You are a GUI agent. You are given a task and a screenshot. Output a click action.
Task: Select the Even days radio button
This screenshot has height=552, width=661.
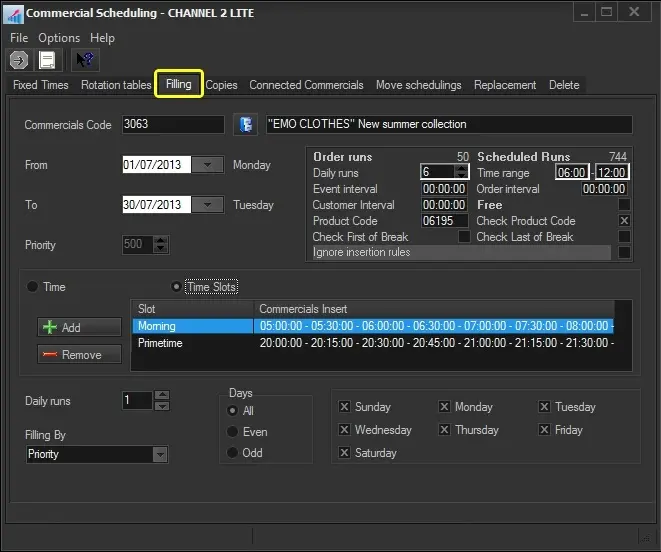click(x=233, y=432)
